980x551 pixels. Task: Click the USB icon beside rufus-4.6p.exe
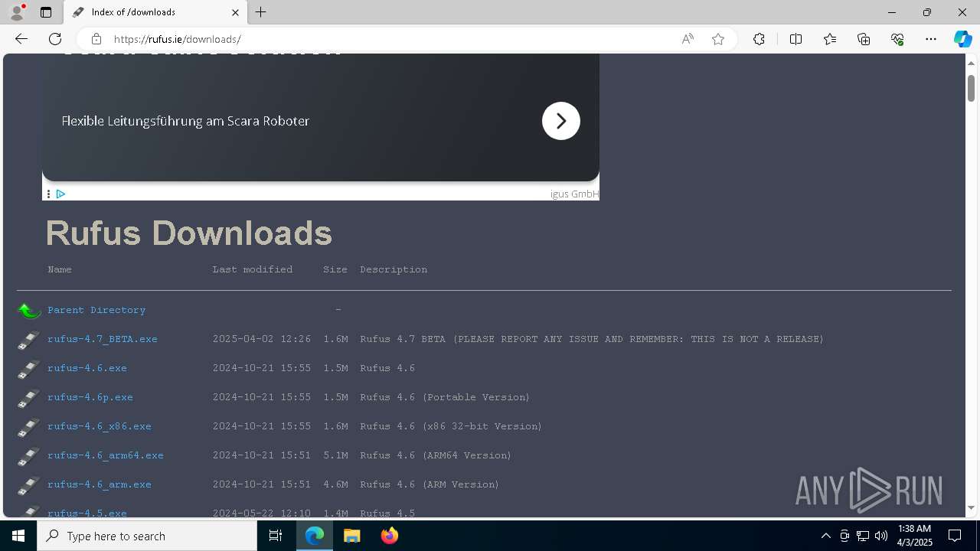[29, 398]
